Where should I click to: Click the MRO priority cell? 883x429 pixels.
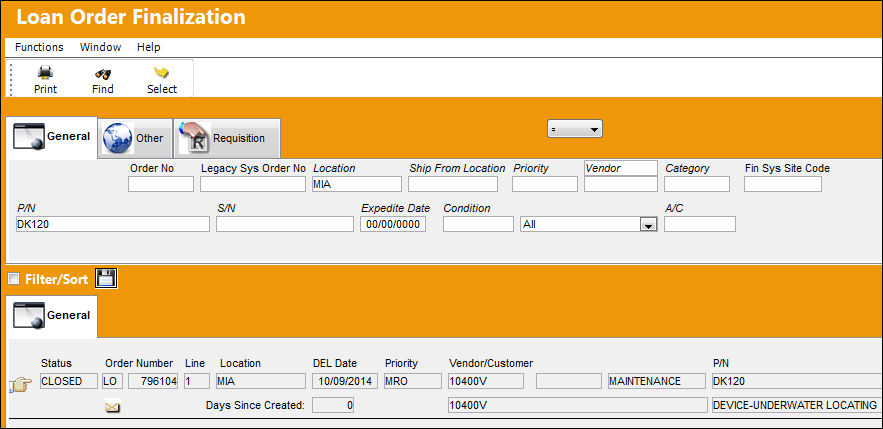413,381
